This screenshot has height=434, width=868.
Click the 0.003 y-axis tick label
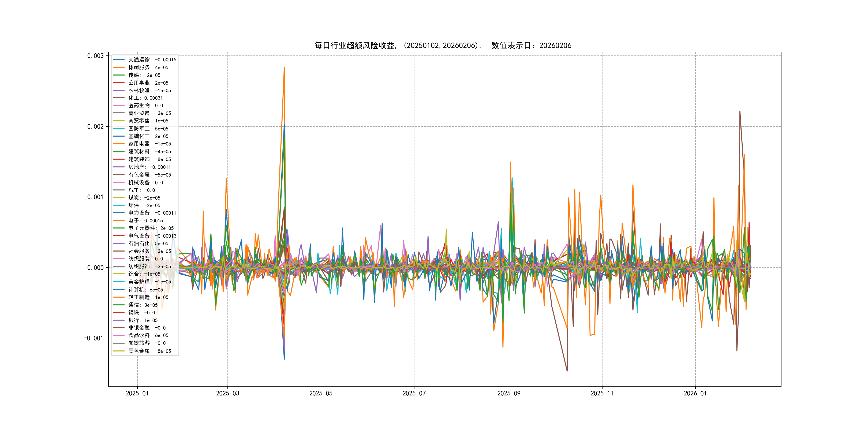tap(95, 56)
